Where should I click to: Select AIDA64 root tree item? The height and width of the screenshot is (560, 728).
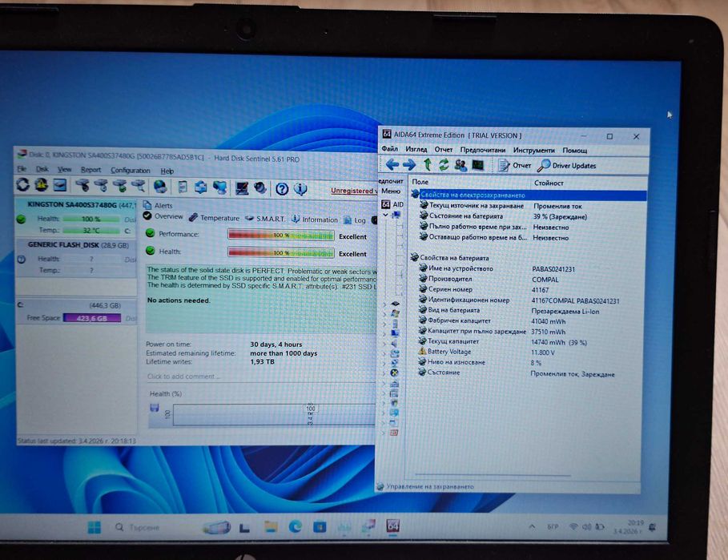coord(392,204)
